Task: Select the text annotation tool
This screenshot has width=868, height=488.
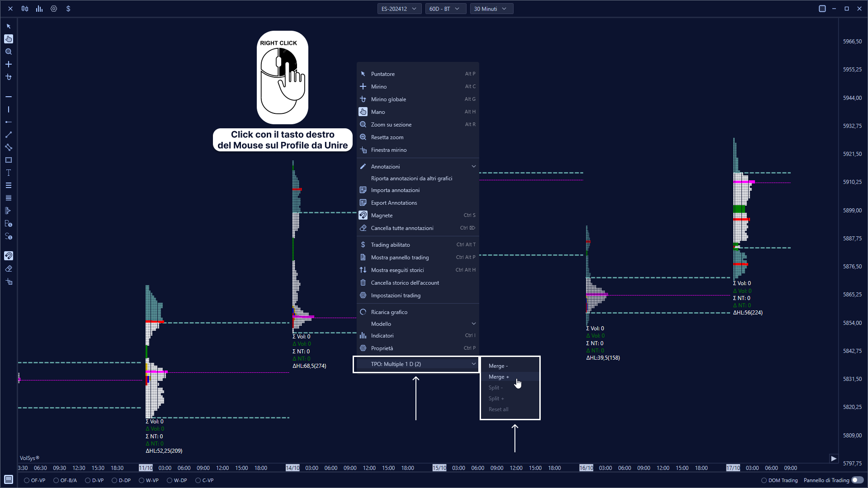Action: click(x=9, y=173)
